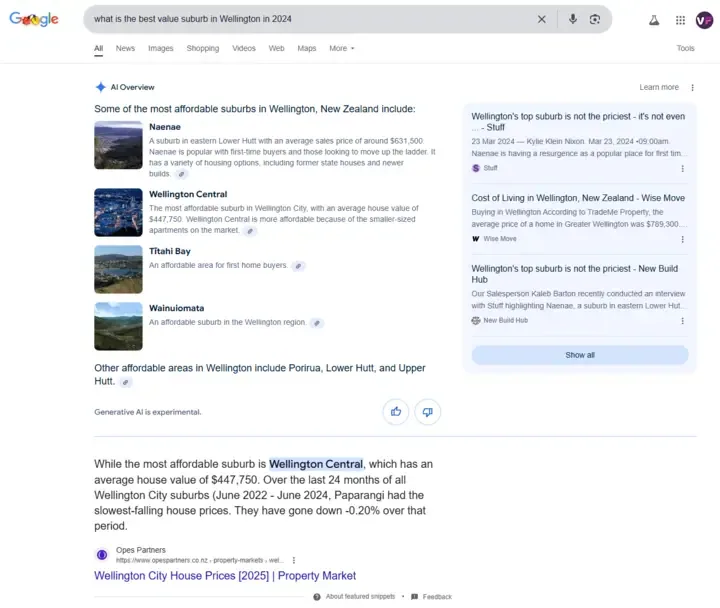Open more options for Stuff source card
The image size is (720, 608).
tap(683, 169)
